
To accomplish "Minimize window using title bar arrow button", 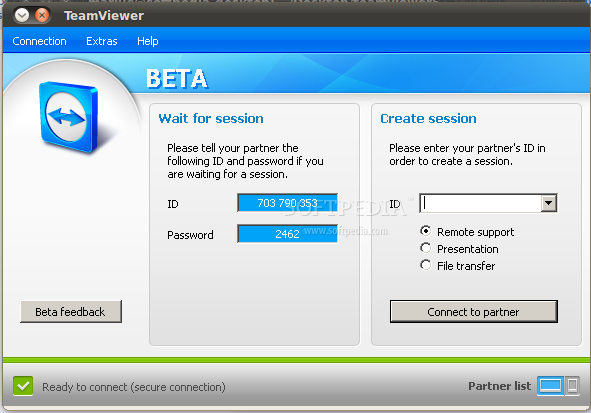I will tap(22, 15).
